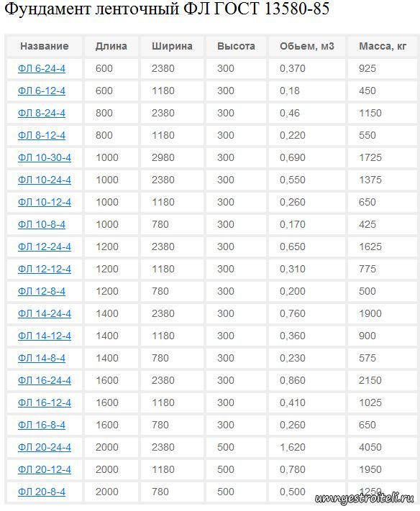This screenshot has width=420, height=511.
Task: Open the ФЛ 10-12-4 link
Action: coord(45,202)
